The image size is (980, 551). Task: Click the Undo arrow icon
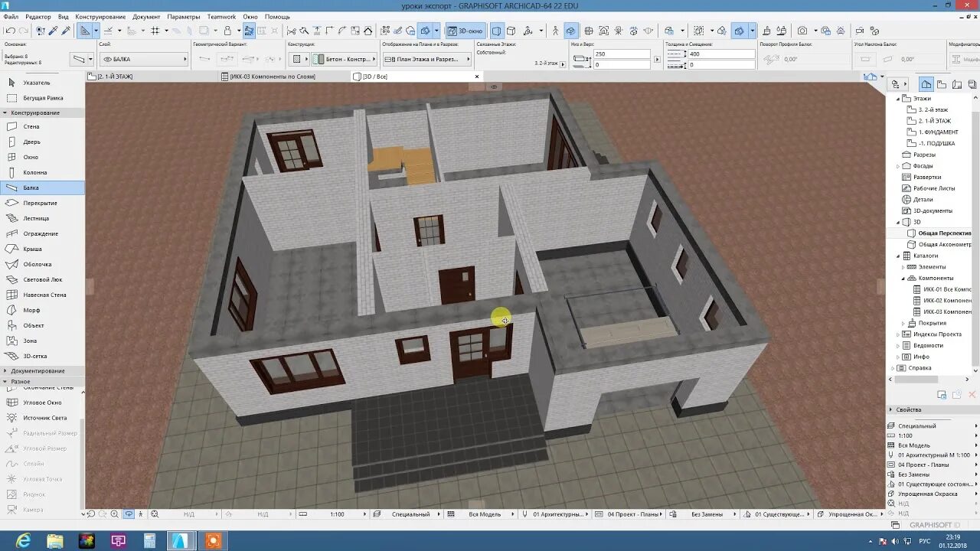pyautogui.click(x=10, y=31)
